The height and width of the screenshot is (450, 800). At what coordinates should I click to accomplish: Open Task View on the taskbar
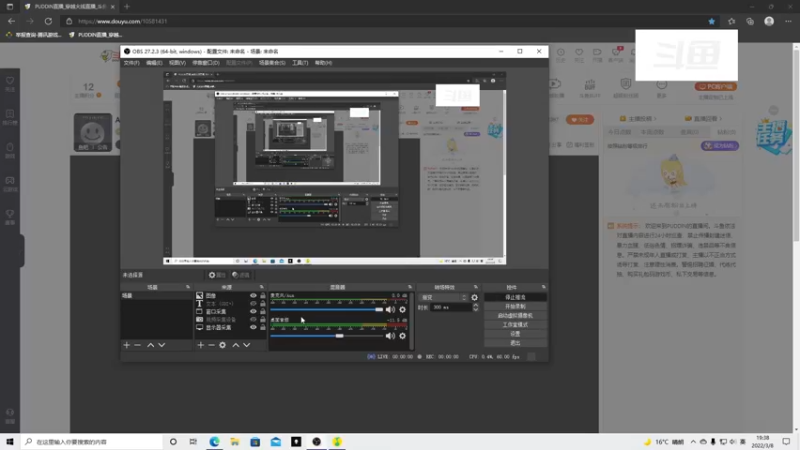click(x=193, y=442)
